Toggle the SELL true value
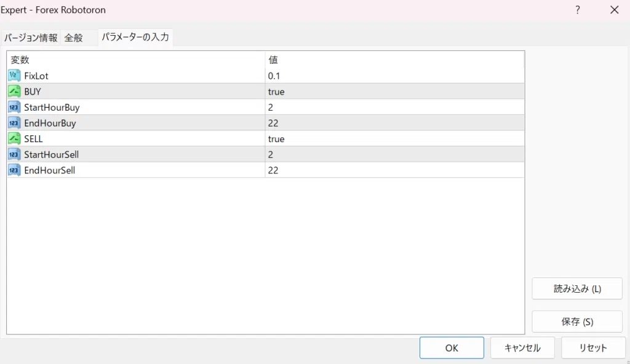The image size is (630, 364). click(x=394, y=138)
